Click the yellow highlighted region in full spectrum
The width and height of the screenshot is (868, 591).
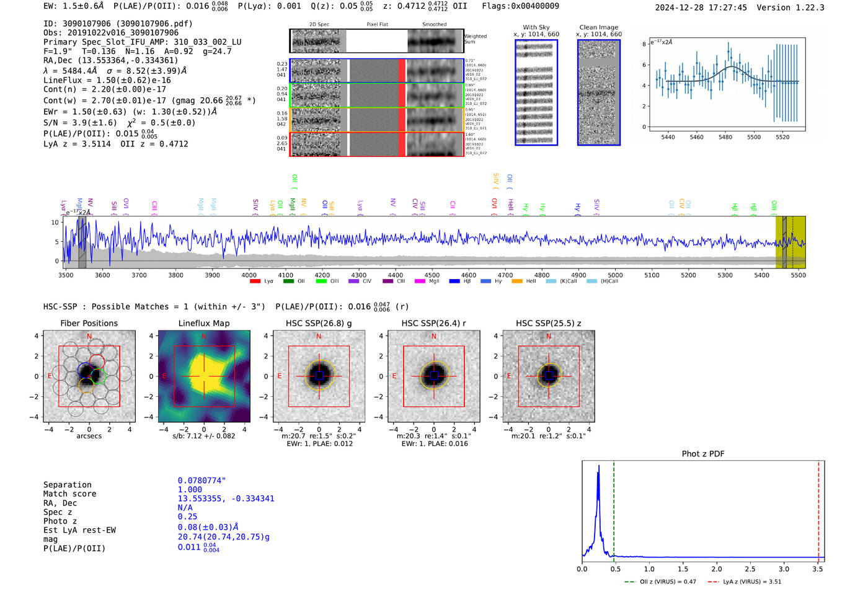790,242
